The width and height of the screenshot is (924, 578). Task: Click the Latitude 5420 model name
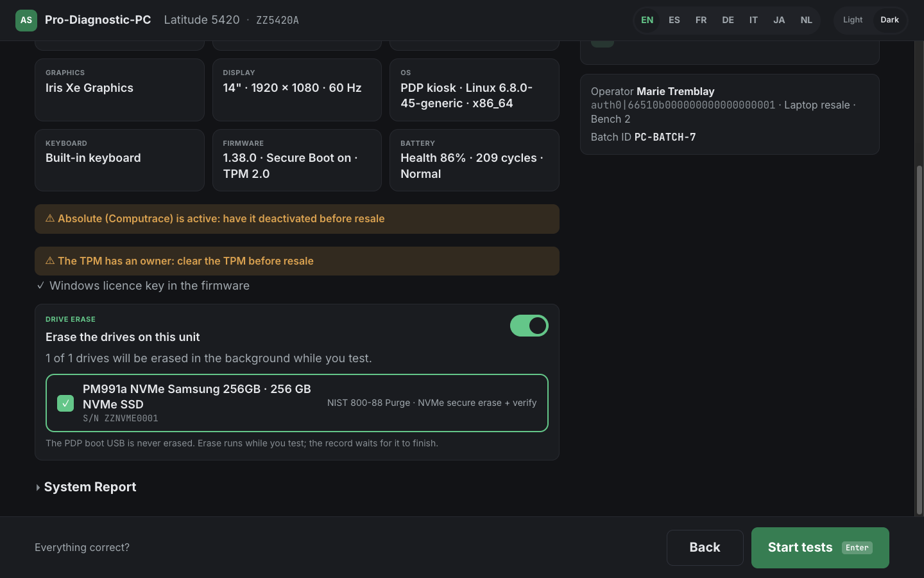201,20
